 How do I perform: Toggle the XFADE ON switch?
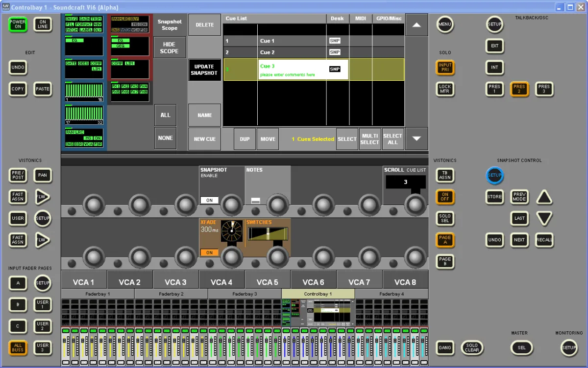click(x=210, y=253)
